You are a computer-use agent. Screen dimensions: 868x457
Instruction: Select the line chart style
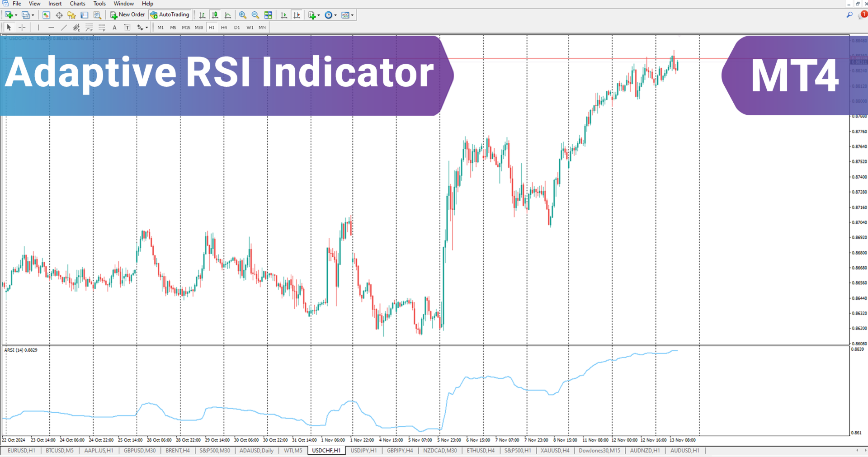[x=227, y=15]
